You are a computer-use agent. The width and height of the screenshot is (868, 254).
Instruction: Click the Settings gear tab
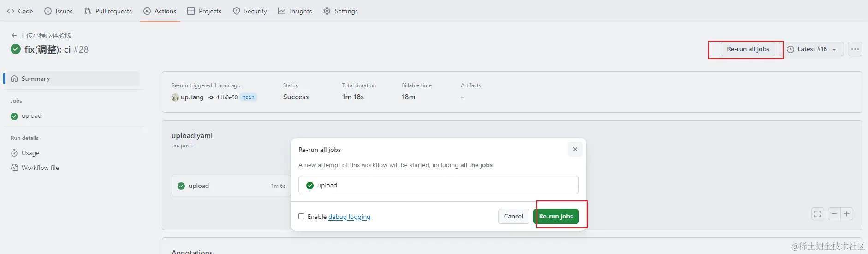pos(340,11)
